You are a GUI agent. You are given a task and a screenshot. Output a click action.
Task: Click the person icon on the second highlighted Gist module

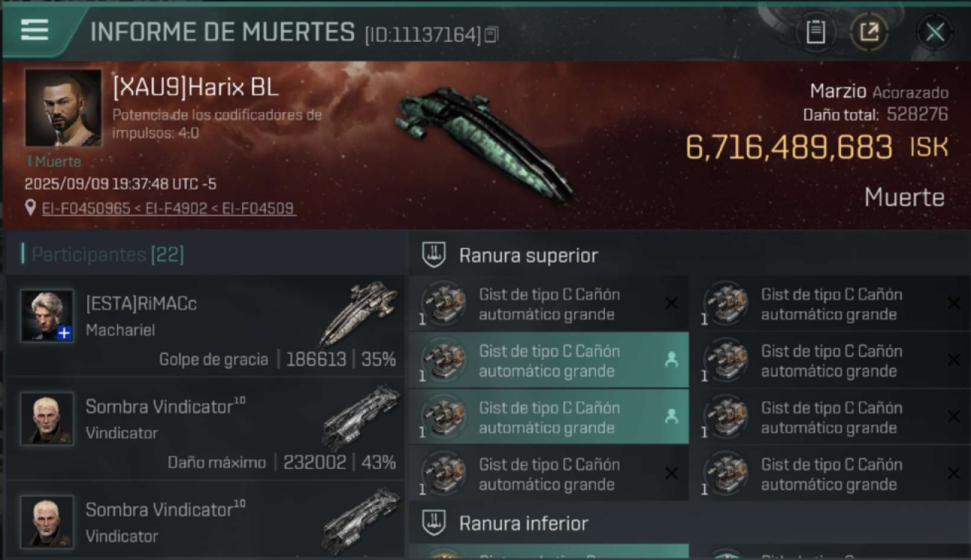click(x=671, y=417)
